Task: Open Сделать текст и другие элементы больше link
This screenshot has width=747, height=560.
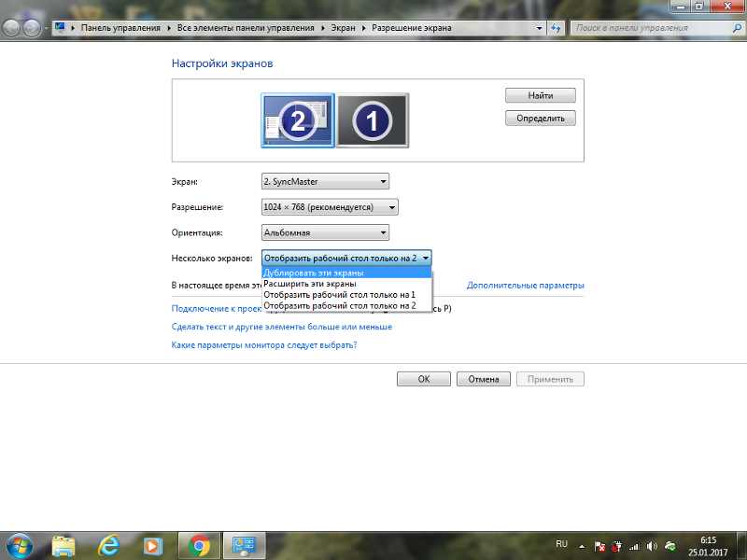Action: [x=282, y=327]
